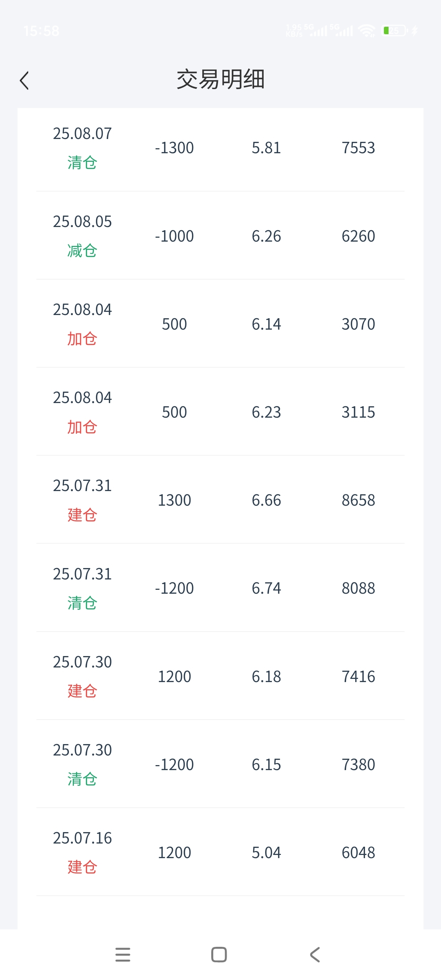Tap the back arrow beside 交易明细

point(24,80)
